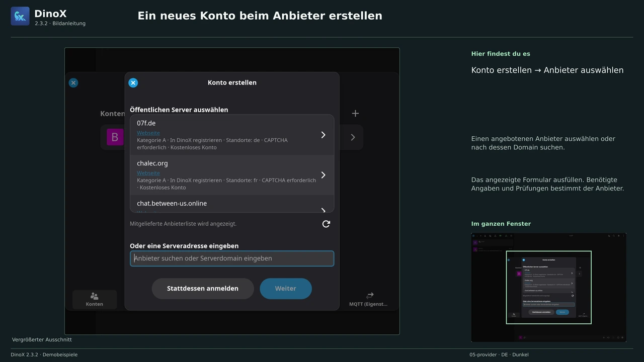The image size is (644, 362).
Task: Open the chat.between-us.online chevron arrow
Action: (323, 210)
